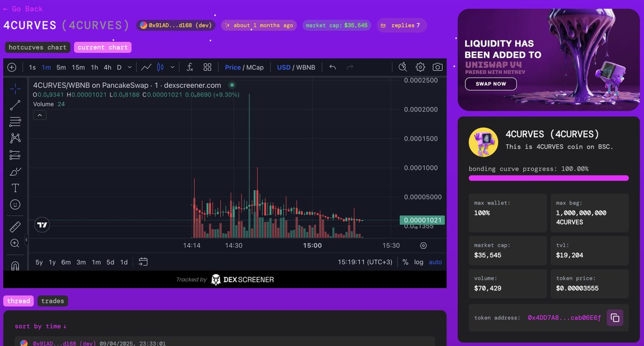Select the brush drawing tool
644x346 pixels.
[x=15, y=172]
